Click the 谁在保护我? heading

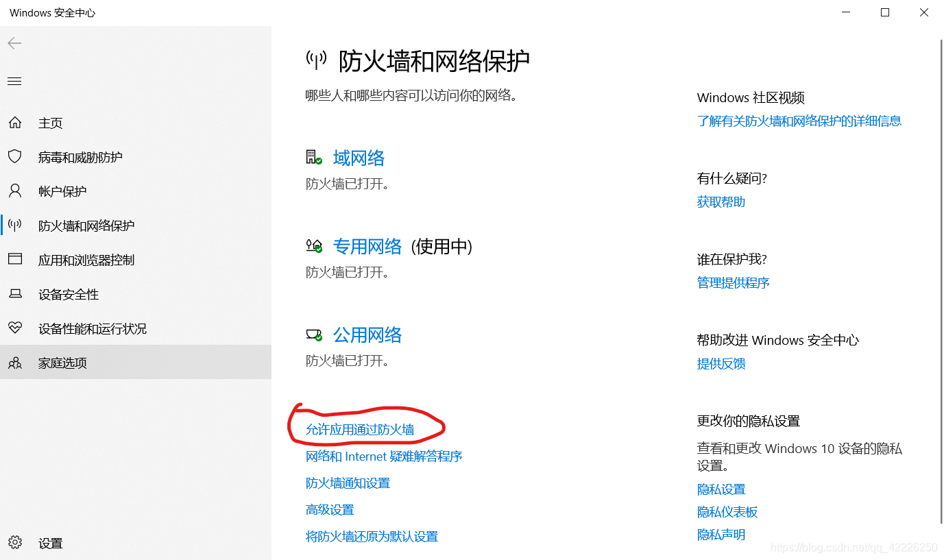pos(732,260)
